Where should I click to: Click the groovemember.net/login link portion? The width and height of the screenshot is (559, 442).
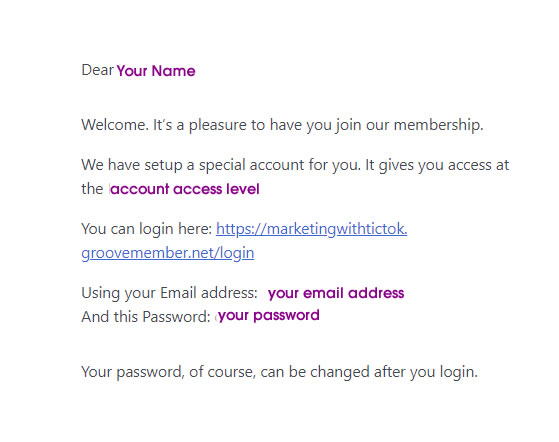click(x=168, y=253)
